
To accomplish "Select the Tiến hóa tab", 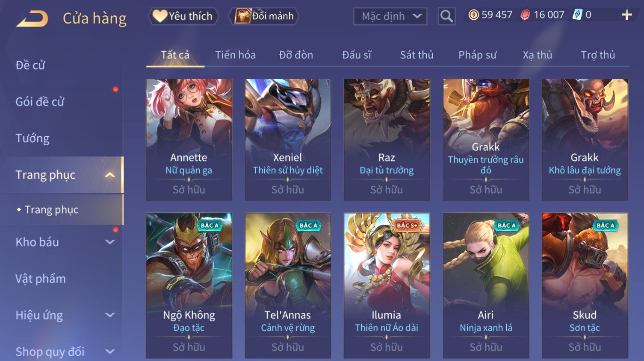I will pyautogui.click(x=235, y=55).
